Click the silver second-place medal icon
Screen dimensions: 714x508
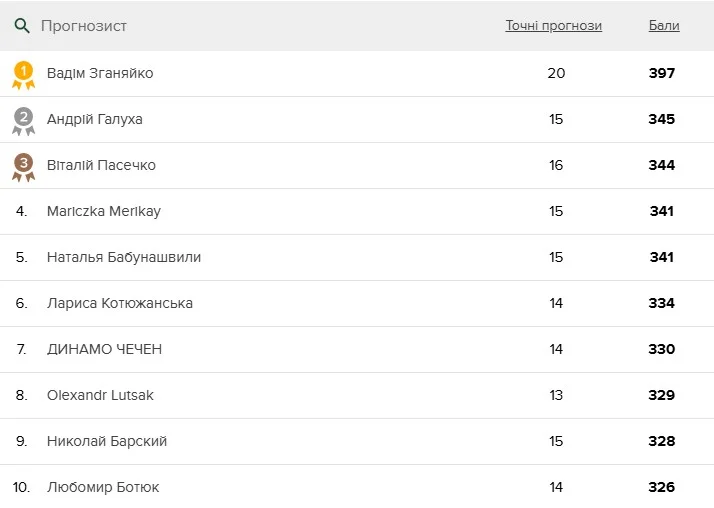click(23, 120)
